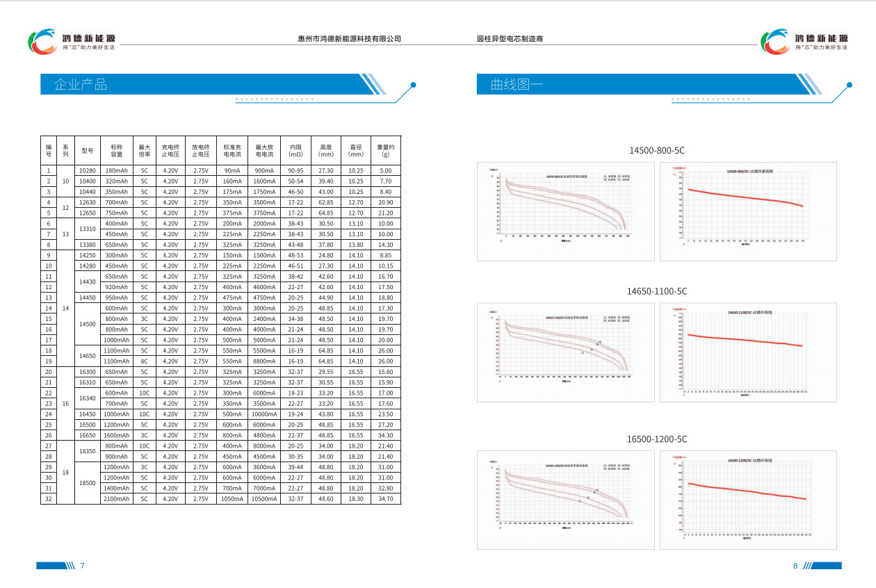Click the 型号 column header in the table

pyautogui.click(x=87, y=151)
